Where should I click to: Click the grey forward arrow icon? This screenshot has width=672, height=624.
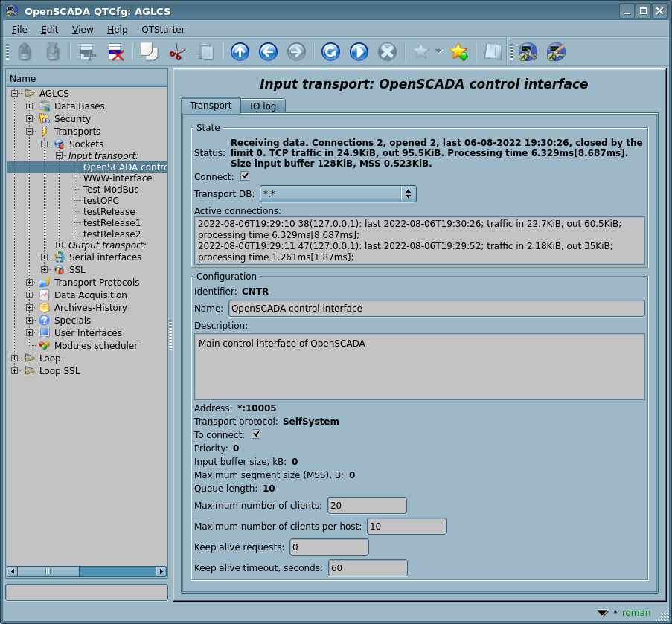click(297, 52)
